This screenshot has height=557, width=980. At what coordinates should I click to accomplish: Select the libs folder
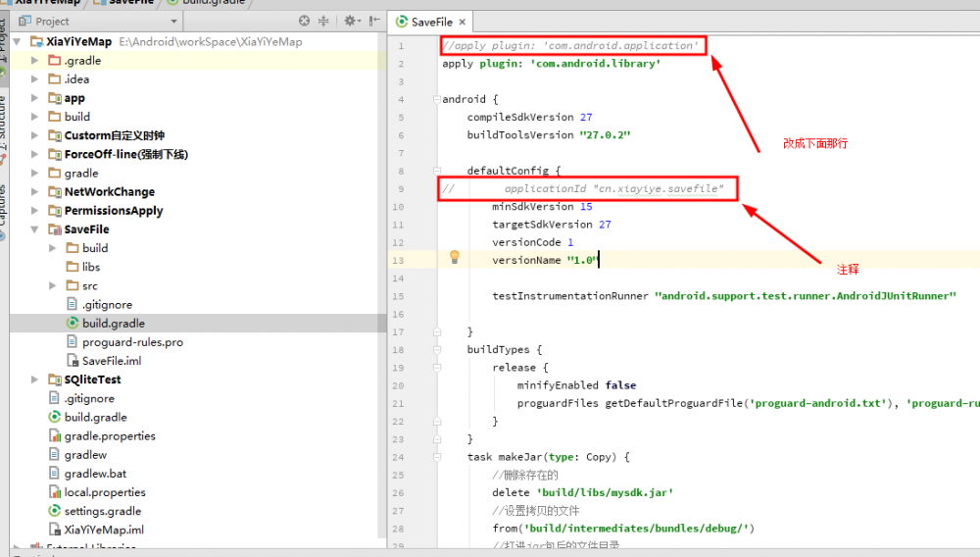(91, 267)
